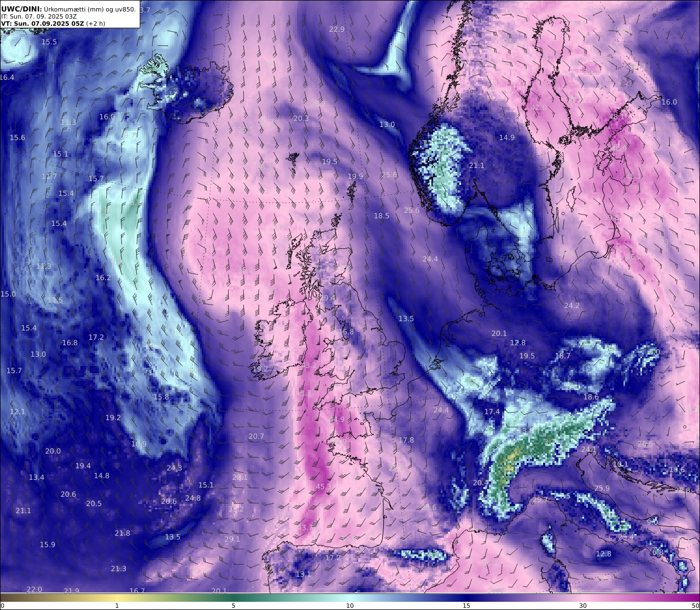Click the color scale label 50
The width and height of the screenshot is (700, 610).
pyautogui.click(x=695, y=606)
